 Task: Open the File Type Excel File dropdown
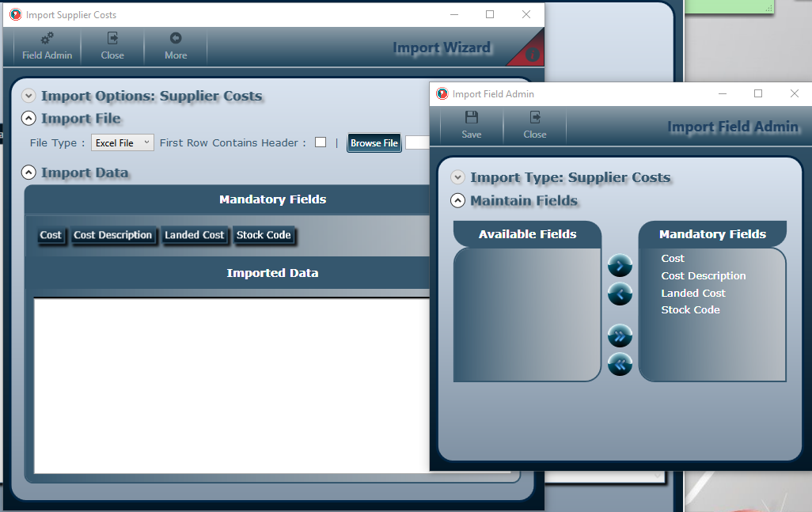tap(122, 142)
